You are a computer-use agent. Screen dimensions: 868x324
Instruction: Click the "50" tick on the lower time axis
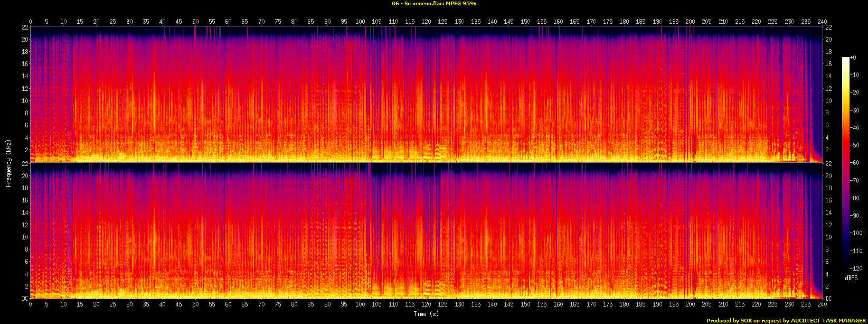tap(195, 304)
